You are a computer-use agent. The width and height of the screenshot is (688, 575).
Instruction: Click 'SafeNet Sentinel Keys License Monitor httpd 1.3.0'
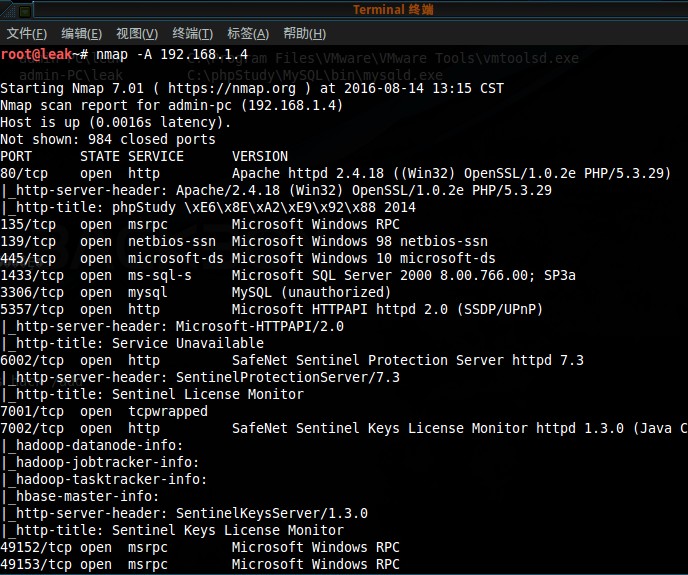pyautogui.click(x=428, y=428)
